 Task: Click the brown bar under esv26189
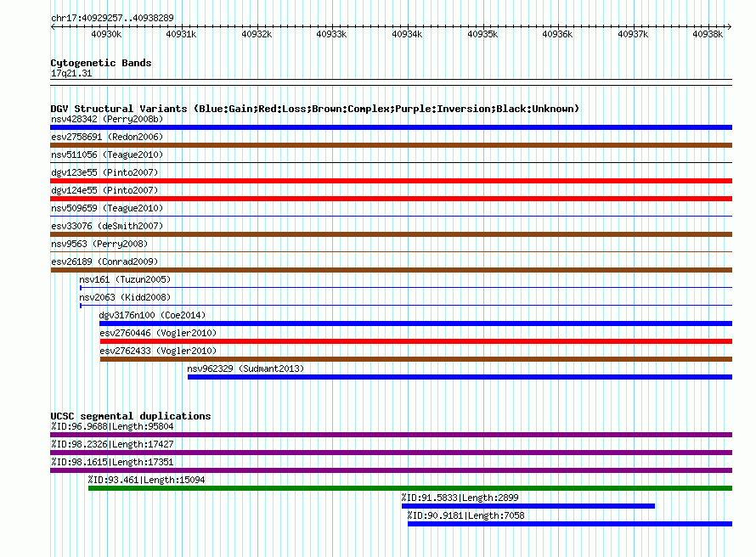[x=391, y=270]
